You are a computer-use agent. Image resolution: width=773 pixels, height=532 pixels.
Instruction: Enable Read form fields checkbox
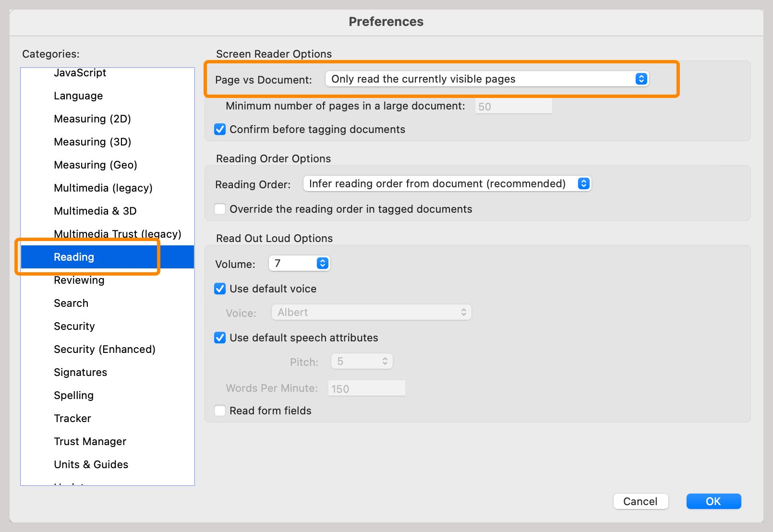point(220,411)
